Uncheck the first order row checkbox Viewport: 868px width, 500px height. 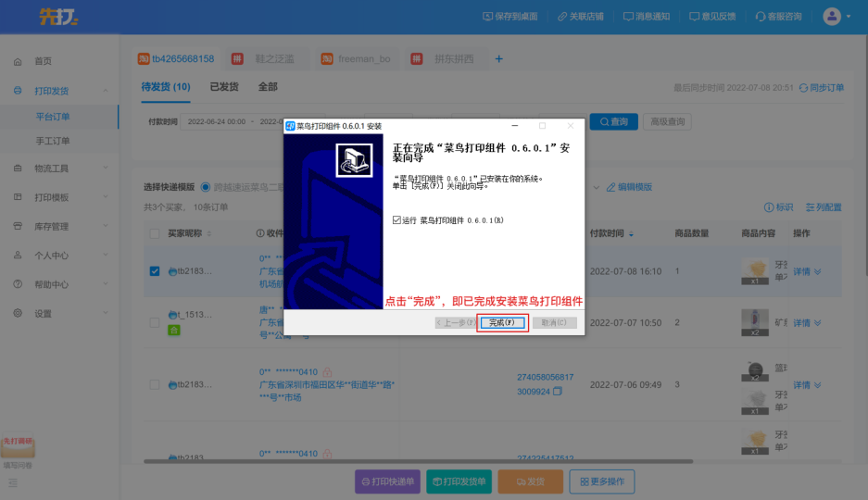(x=155, y=271)
